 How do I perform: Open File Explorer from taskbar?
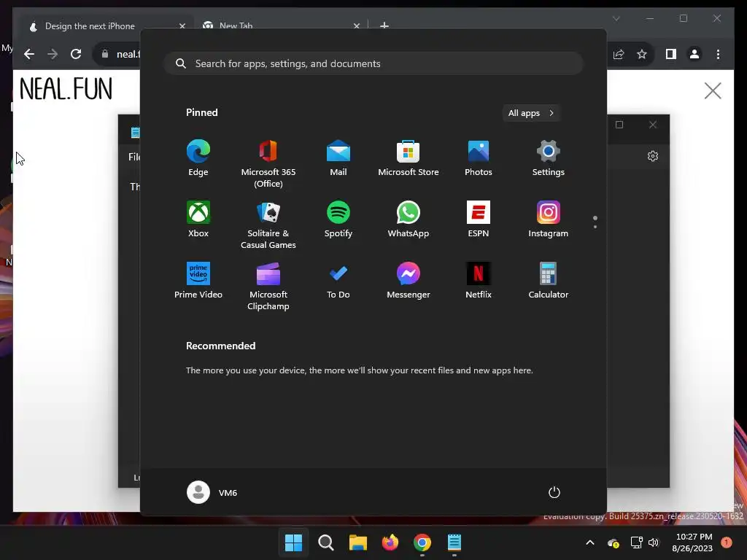coord(357,542)
